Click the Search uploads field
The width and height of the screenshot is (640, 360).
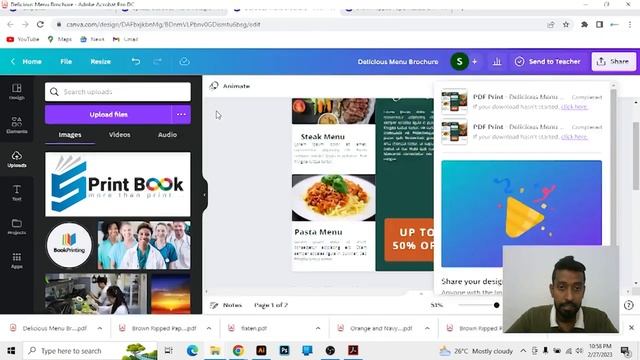click(118, 92)
